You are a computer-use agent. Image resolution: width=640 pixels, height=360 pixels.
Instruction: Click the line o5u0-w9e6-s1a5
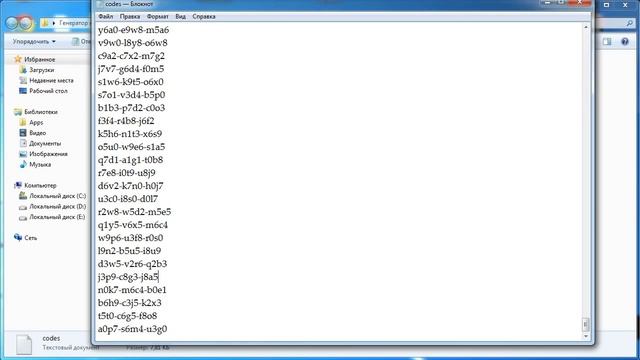pyautogui.click(x=131, y=147)
